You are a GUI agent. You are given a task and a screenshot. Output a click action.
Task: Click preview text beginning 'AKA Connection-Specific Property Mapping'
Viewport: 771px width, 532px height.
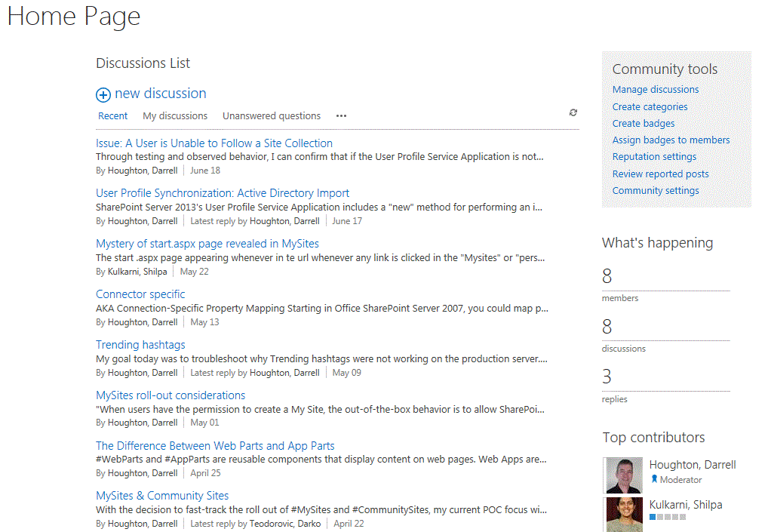point(322,309)
